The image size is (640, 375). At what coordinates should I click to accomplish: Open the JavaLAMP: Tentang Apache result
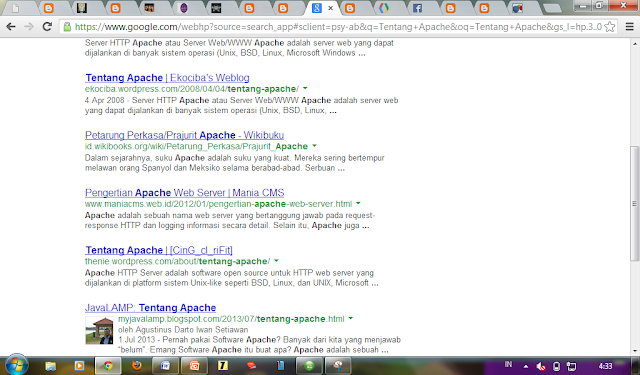[x=151, y=308]
